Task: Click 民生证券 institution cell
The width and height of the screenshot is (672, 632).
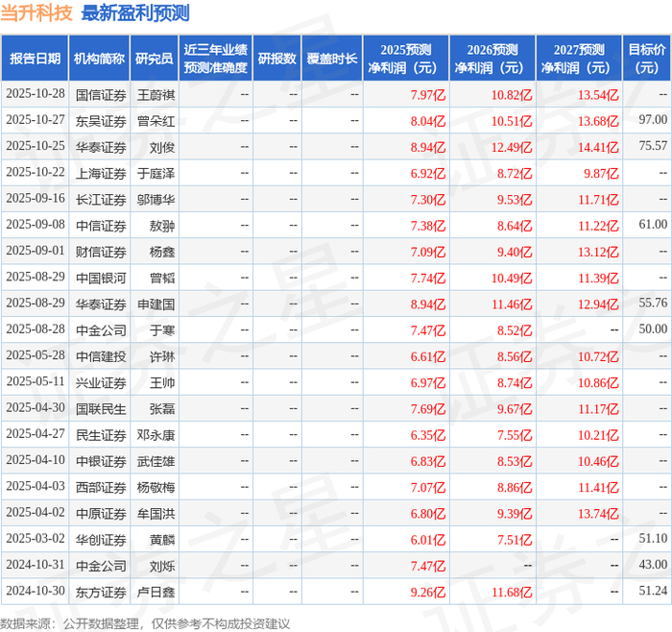Action: tap(101, 435)
